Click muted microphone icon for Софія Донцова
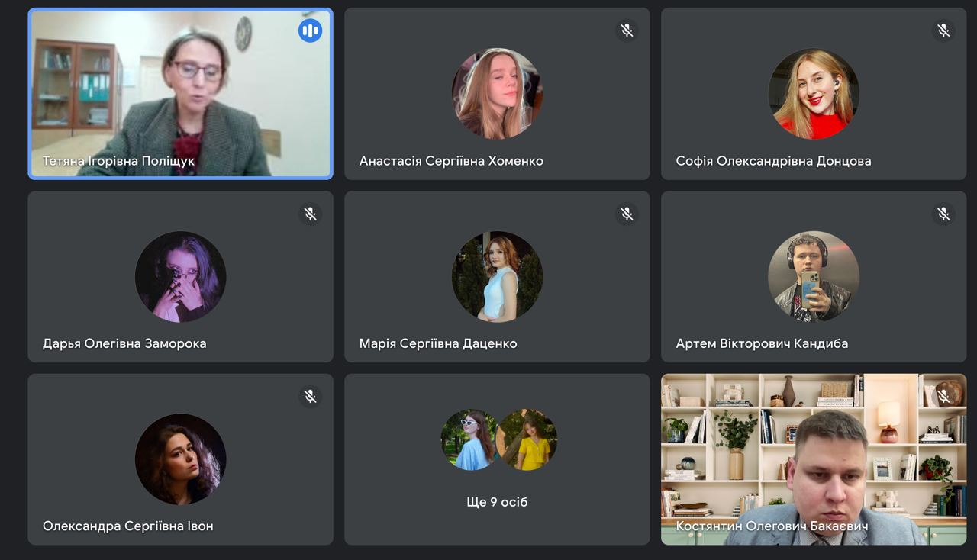Image resolution: width=977 pixels, height=560 pixels. pos(943,31)
